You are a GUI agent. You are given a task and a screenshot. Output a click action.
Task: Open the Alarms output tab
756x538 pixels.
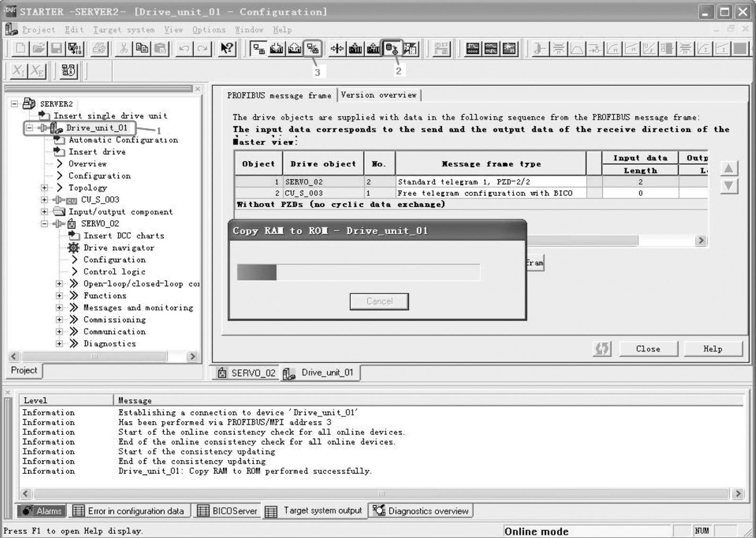[42, 511]
